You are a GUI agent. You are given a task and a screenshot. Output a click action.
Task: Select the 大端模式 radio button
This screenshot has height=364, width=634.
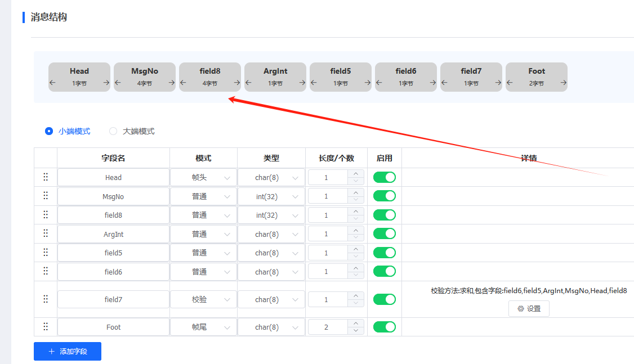[x=113, y=131]
